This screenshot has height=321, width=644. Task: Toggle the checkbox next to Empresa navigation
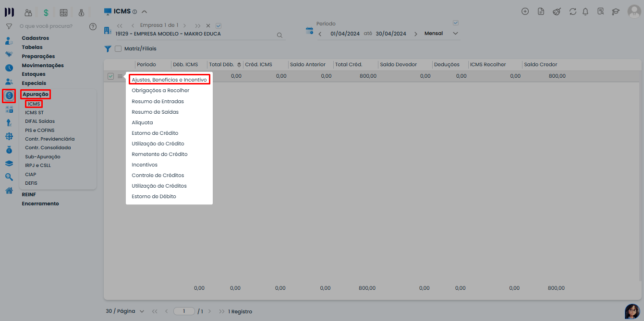coord(219,25)
